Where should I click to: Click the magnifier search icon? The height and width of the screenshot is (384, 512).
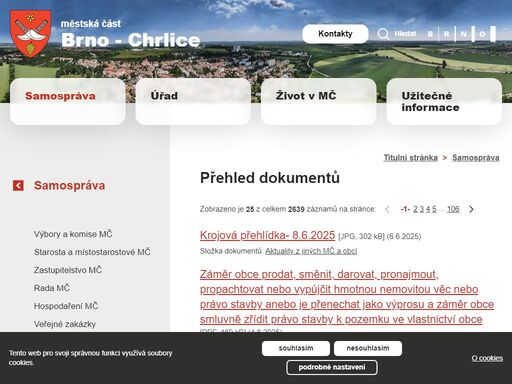click(383, 34)
